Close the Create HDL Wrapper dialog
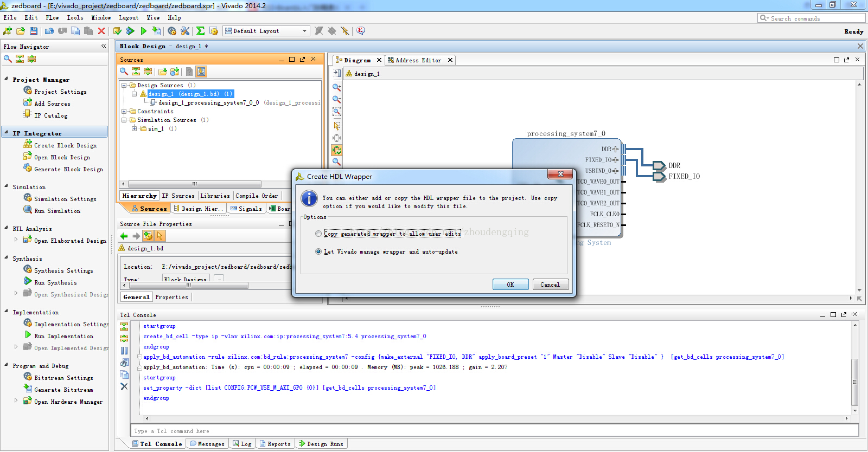The width and height of the screenshot is (868, 452). click(x=560, y=174)
